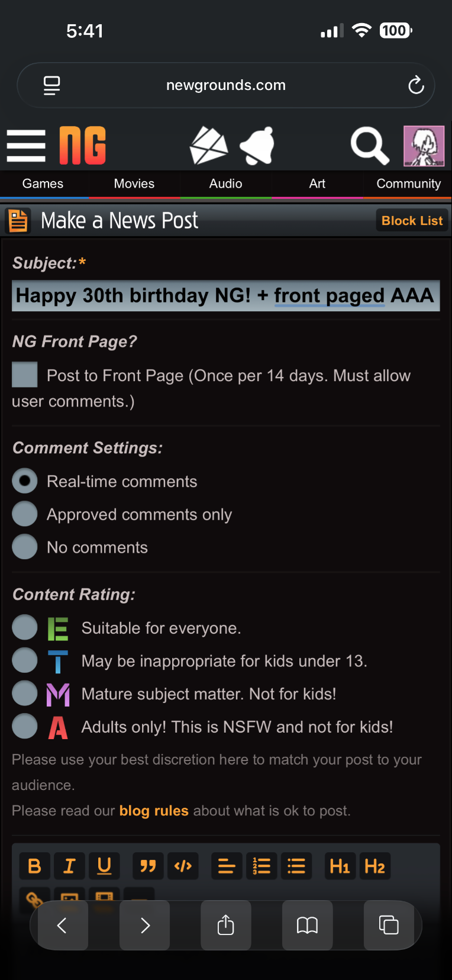The width and height of the screenshot is (452, 980).
Task: Open the Block List button
Action: (x=412, y=221)
